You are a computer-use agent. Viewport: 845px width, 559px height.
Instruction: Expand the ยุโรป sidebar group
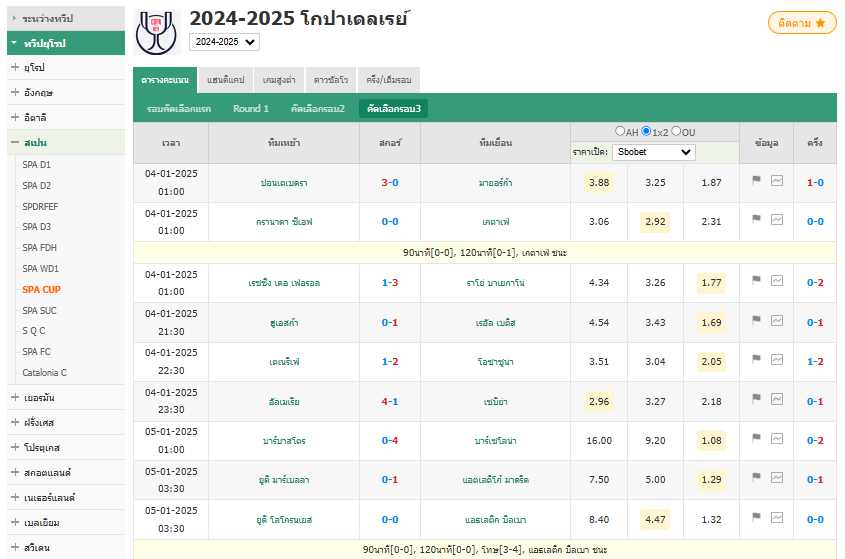pos(66,67)
